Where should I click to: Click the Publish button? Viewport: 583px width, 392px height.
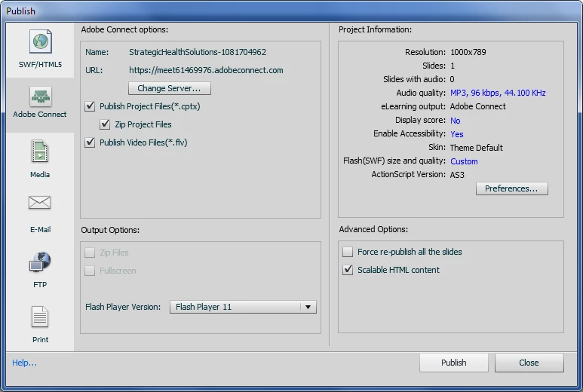point(453,363)
